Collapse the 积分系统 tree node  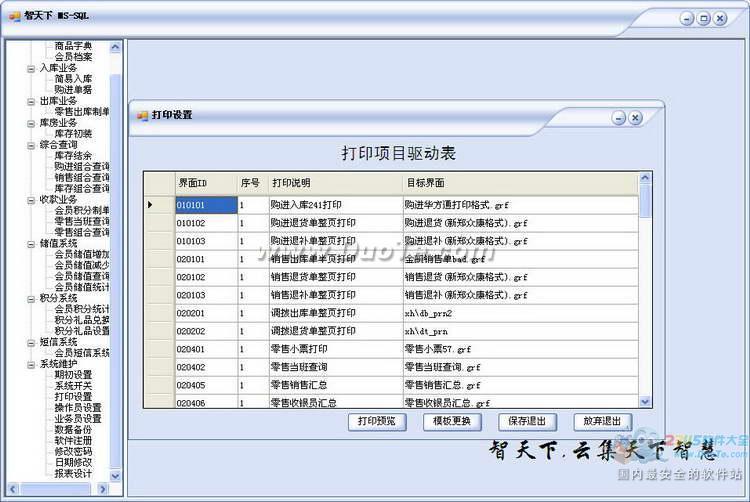[x=31, y=298]
